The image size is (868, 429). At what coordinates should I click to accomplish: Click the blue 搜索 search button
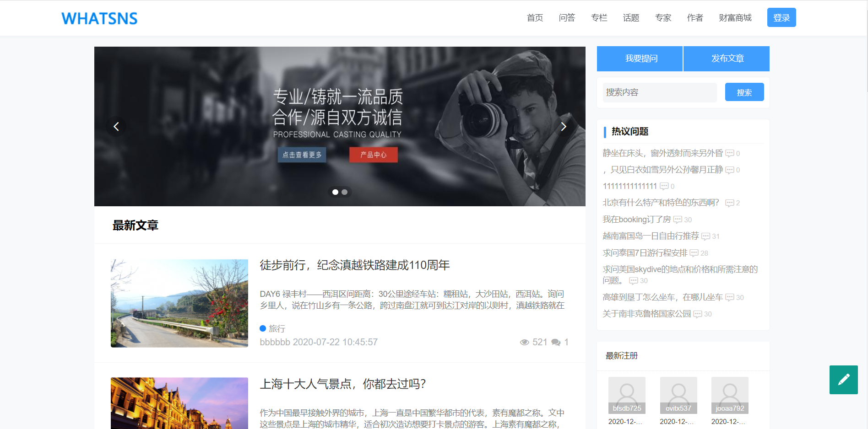click(744, 92)
